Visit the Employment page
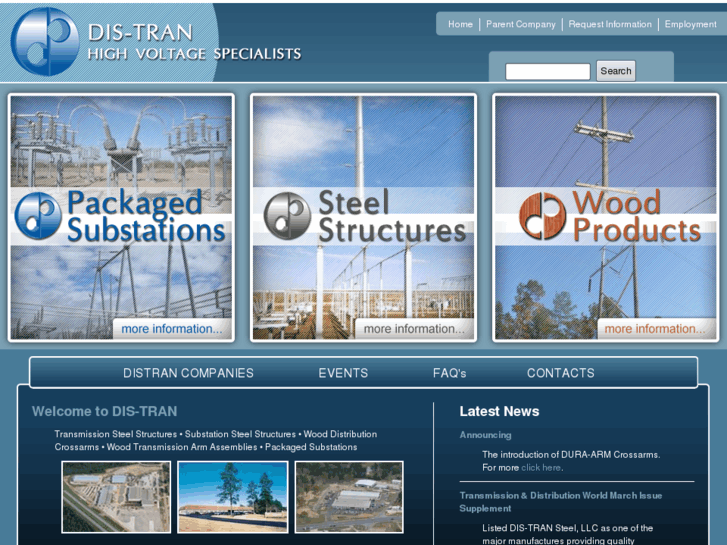The height and width of the screenshot is (545, 727). click(690, 24)
